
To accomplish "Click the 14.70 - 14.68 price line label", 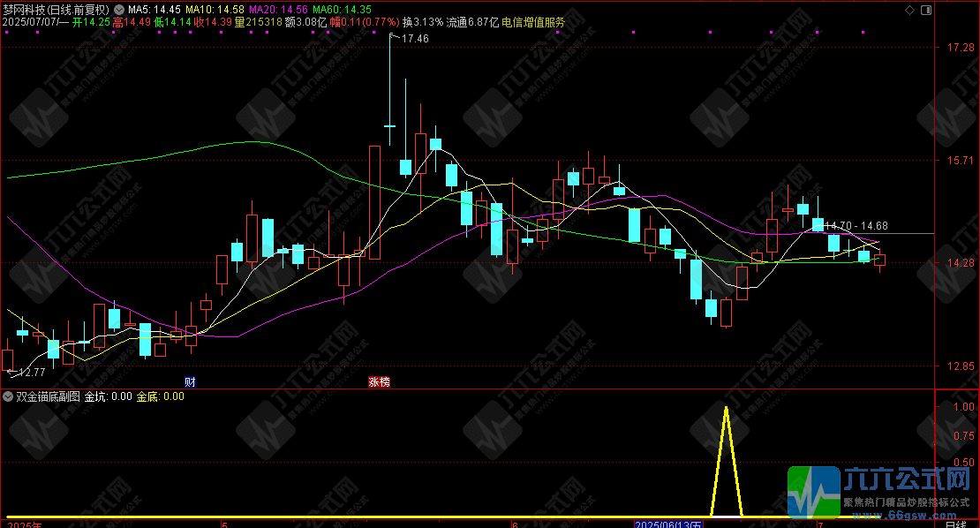I will [x=856, y=226].
